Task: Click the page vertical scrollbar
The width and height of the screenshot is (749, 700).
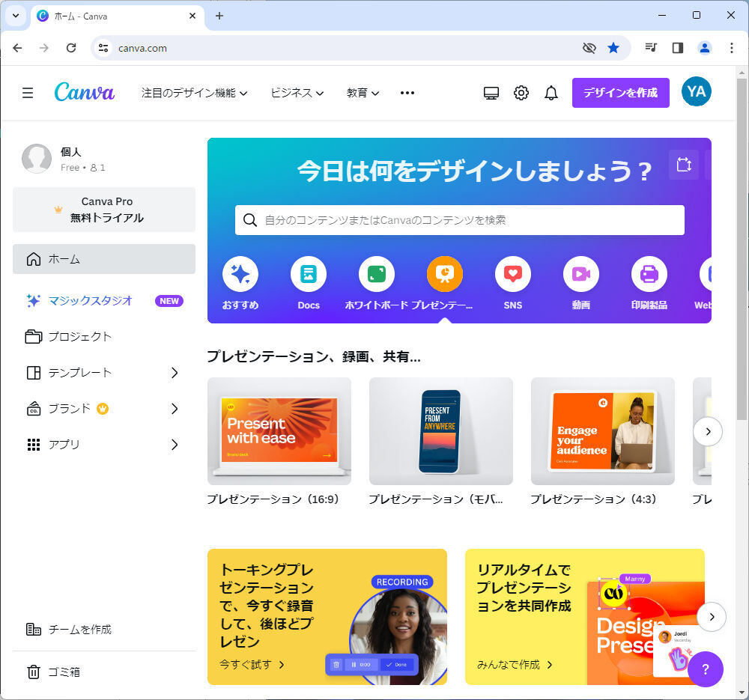Action: click(742, 249)
